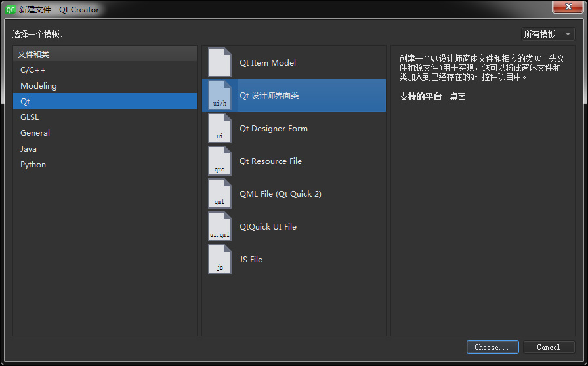Screen dimensions: 588x366
Task: Choose the QtQuick UI File template label
Action: click(x=268, y=226)
